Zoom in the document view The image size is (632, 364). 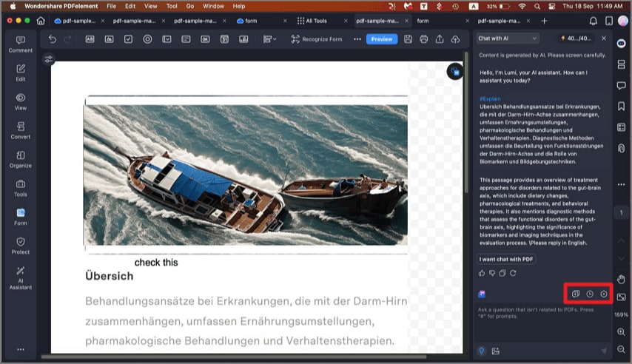[621, 331]
